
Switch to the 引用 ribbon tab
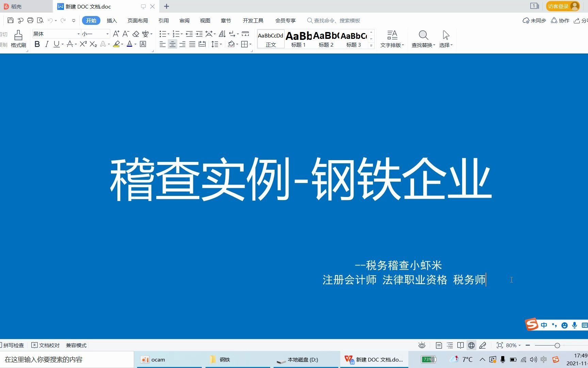pos(163,20)
